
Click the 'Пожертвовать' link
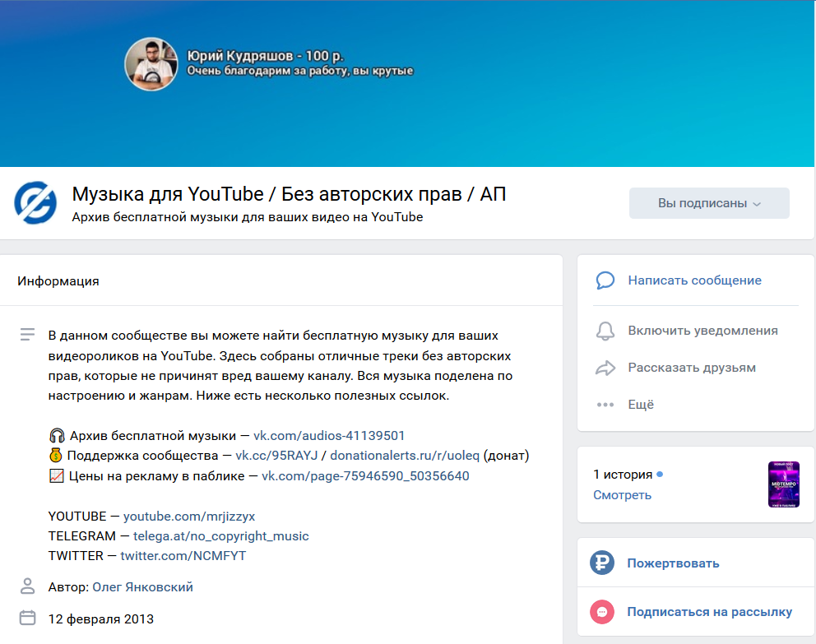coord(673,563)
